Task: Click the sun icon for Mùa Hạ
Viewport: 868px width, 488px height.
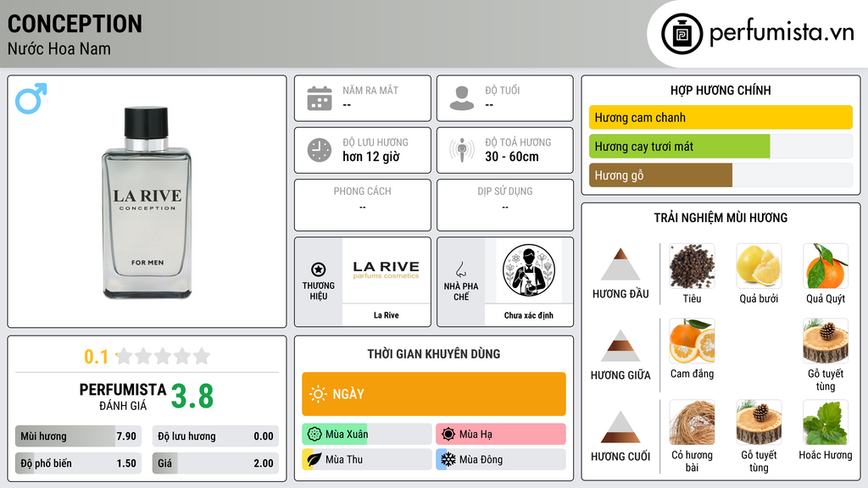Action: point(448,434)
